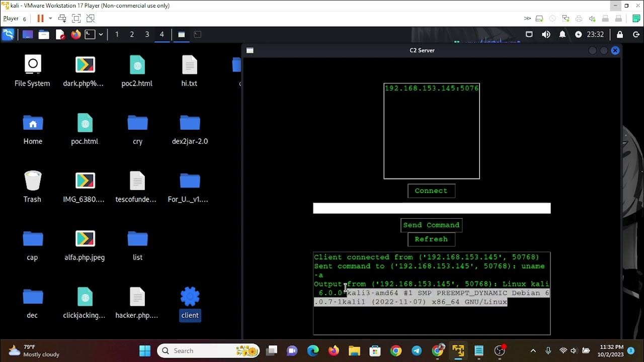Select the list folder on desktop

point(137,245)
